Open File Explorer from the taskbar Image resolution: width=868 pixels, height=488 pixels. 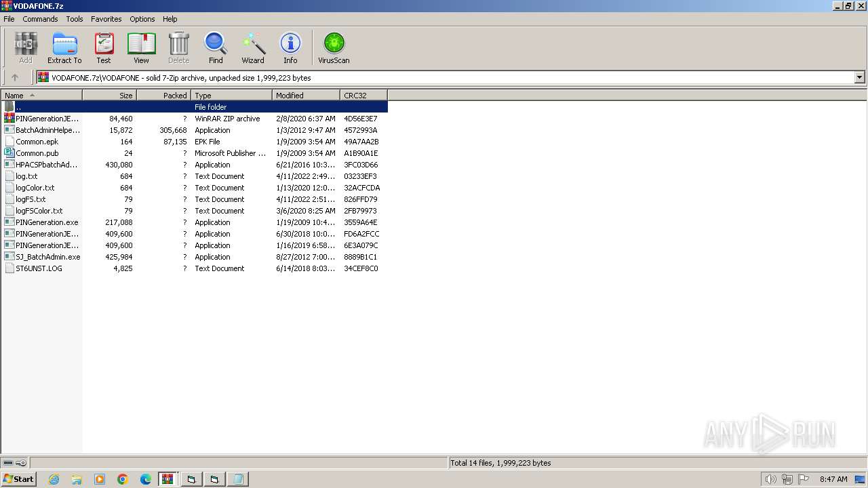point(77,479)
